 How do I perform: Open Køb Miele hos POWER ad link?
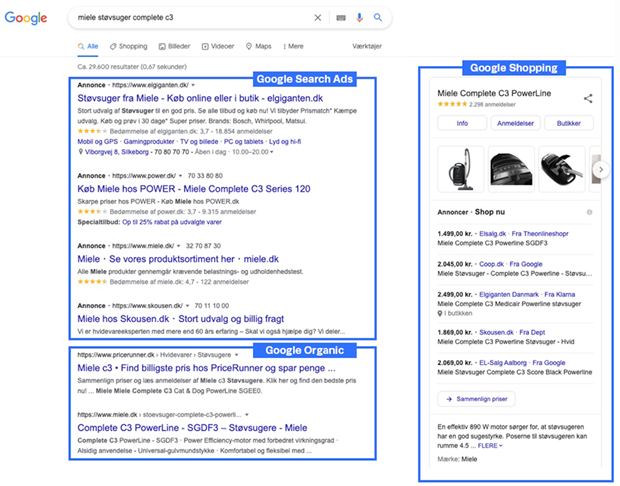[194, 189]
